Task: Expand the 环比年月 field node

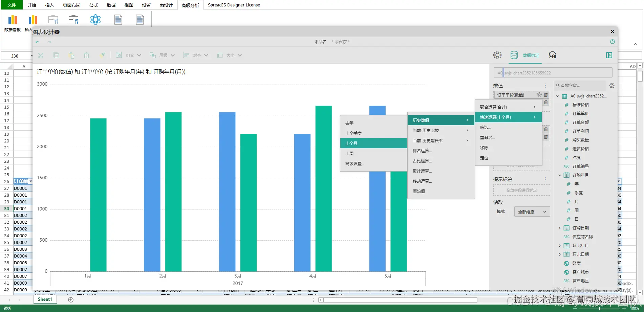Action: click(x=560, y=246)
